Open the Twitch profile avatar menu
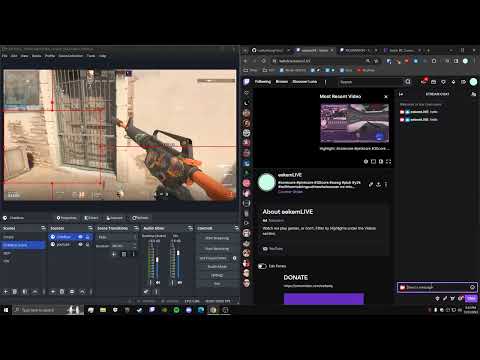This screenshot has height=360, width=480. [x=473, y=82]
